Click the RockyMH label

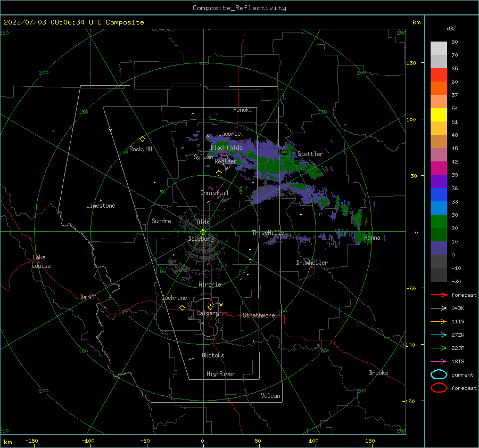click(x=141, y=149)
